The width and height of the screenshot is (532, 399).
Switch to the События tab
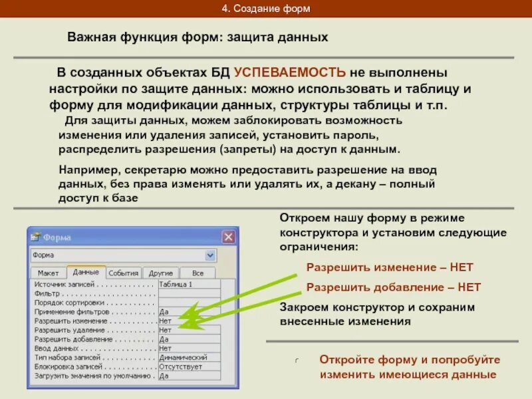(124, 273)
